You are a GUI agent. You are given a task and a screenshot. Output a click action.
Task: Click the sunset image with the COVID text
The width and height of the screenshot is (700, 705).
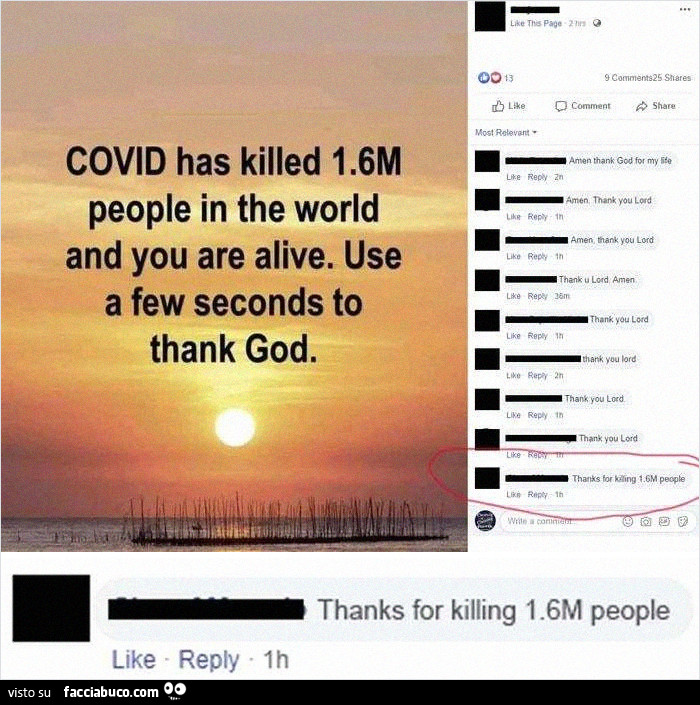pos(234,276)
